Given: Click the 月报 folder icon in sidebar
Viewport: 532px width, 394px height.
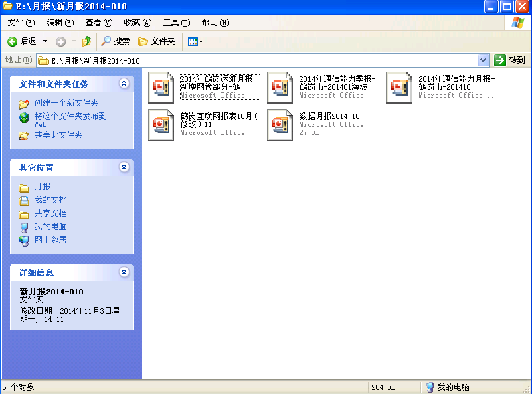Looking at the screenshot, I should pos(23,187).
